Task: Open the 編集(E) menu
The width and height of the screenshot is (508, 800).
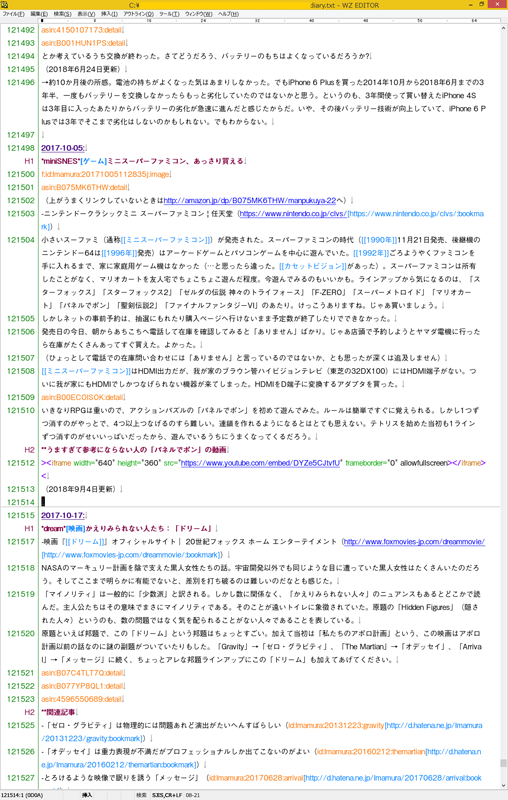Action: [39, 14]
